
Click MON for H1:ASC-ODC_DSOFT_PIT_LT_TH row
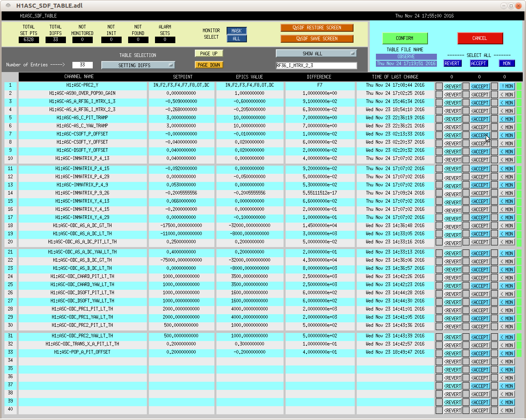pos(507,294)
